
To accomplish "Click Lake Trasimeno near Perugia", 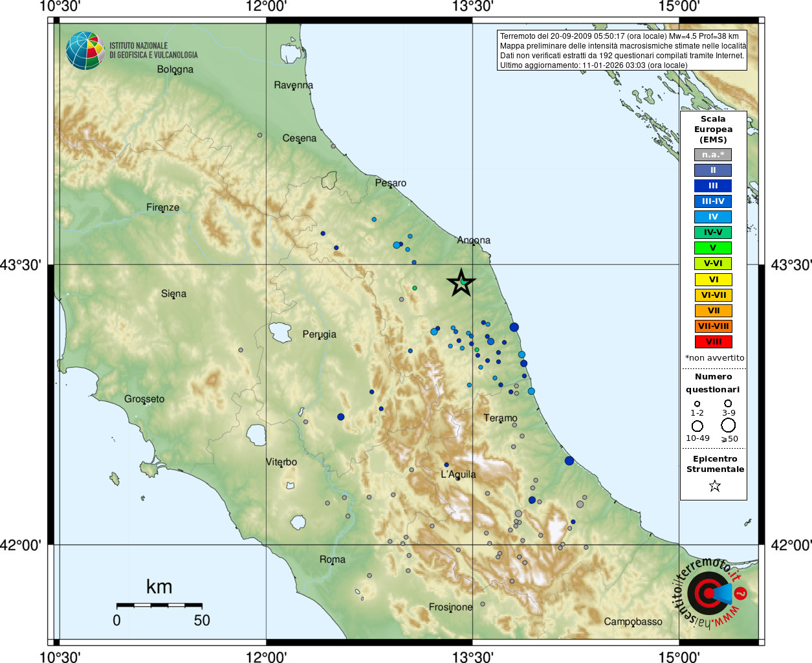I will tap(280, 333).
